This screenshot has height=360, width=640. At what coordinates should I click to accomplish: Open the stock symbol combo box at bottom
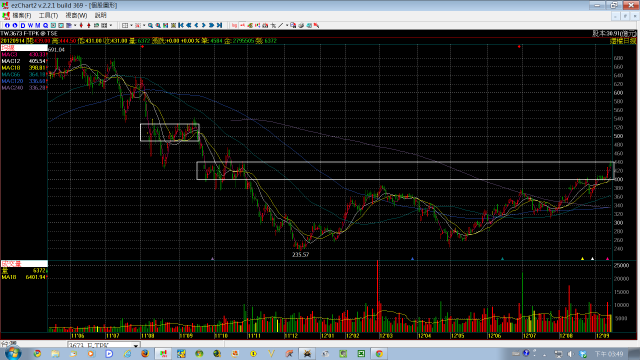click(104, 345)
